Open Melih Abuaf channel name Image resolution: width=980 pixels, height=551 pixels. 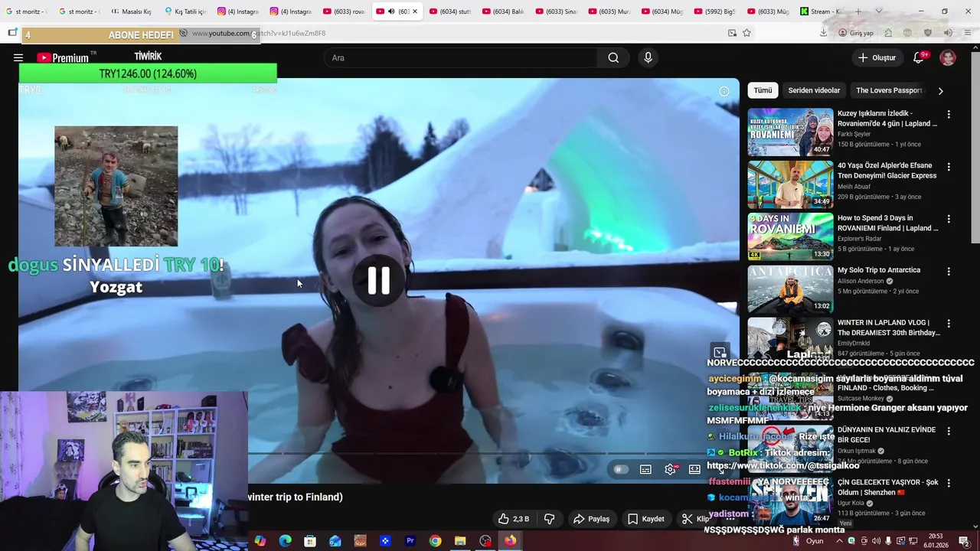pyautogui.click(x=854, y=187)
